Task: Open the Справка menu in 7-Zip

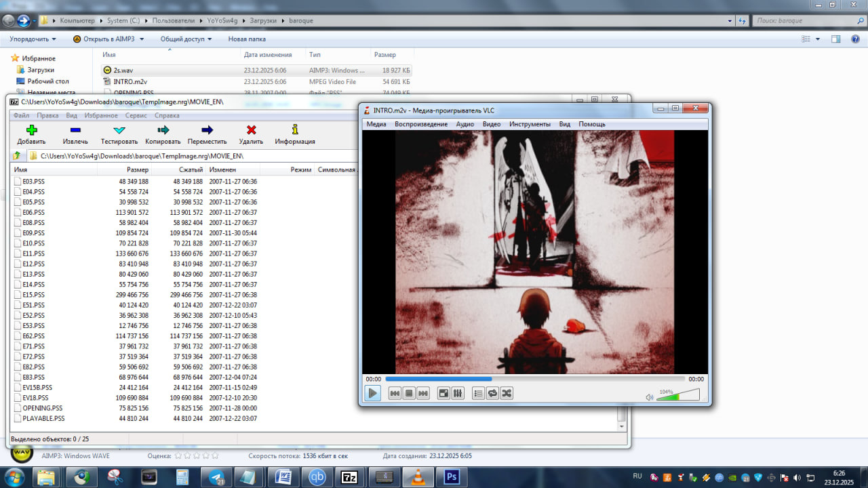Action: click(x=167, y=116)
